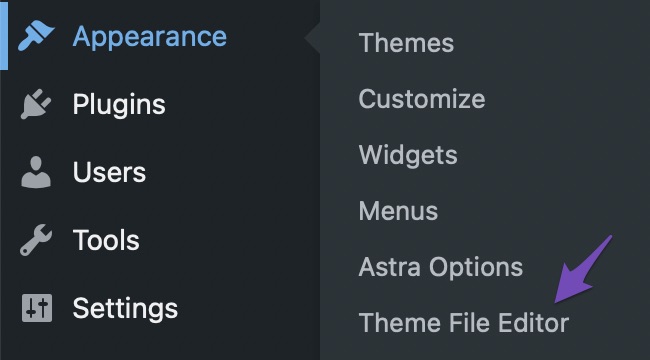Go to the Users menu label
The height and width of the screenshot is (360, 650).
click(109, 172)
